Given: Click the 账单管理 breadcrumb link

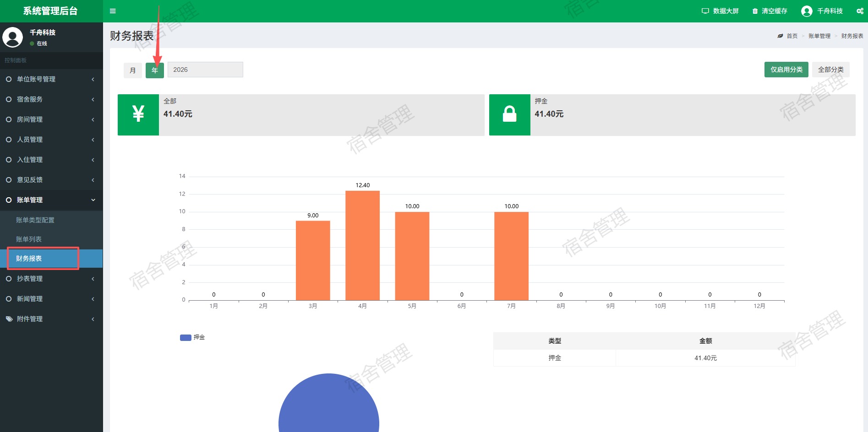Looking at the screenshot, I should click(x=819, y=36).
